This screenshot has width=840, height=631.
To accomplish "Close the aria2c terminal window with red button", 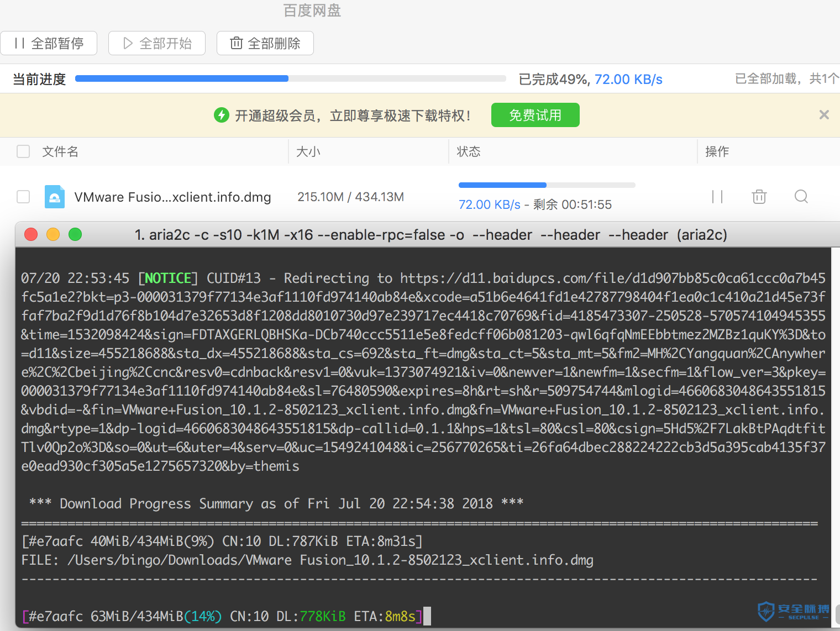I will tap(31, 234).
